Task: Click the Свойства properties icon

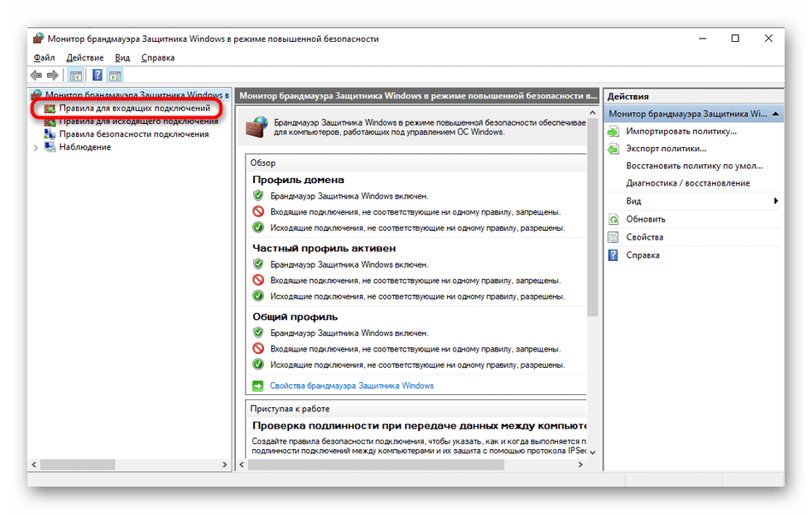Action: [x=613, y=237]
